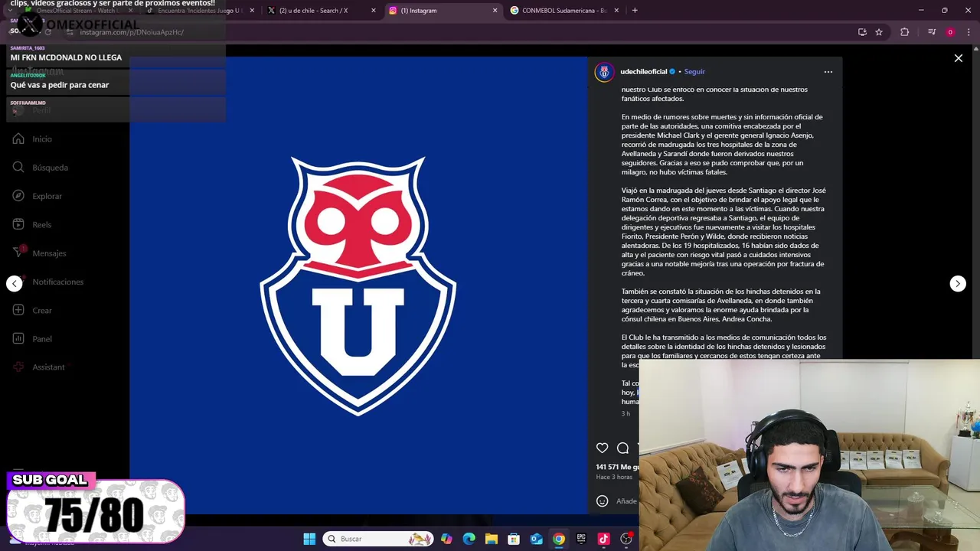Click the University of Chile logo image
Image resolution: width=980 pixels, height=551 pixels.
pyautogui.click(x=358, y=286)
